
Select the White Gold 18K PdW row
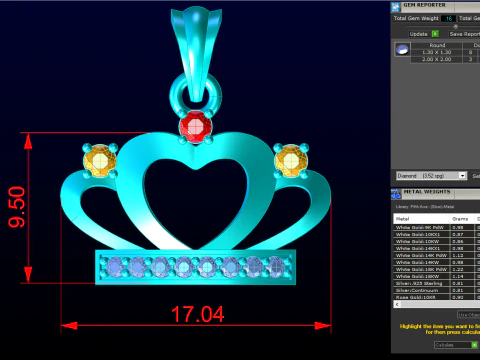[437, 269]
